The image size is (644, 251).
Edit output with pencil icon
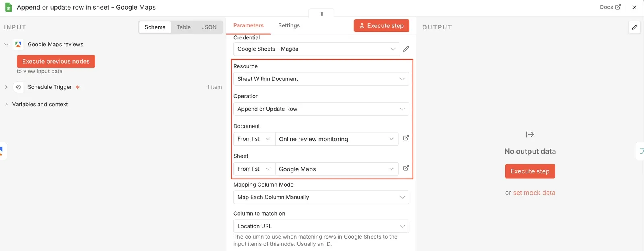coord(634,27)
